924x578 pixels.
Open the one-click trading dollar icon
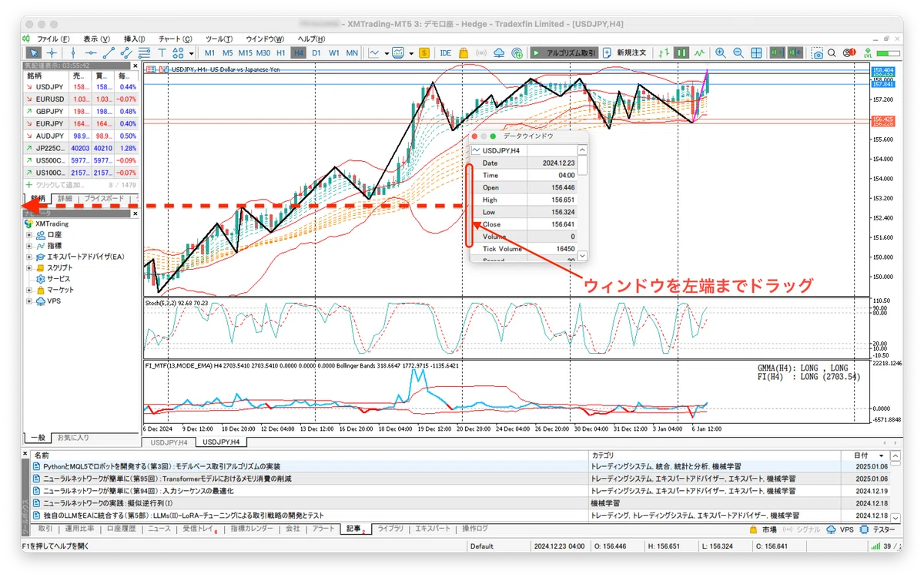(424, 52)
